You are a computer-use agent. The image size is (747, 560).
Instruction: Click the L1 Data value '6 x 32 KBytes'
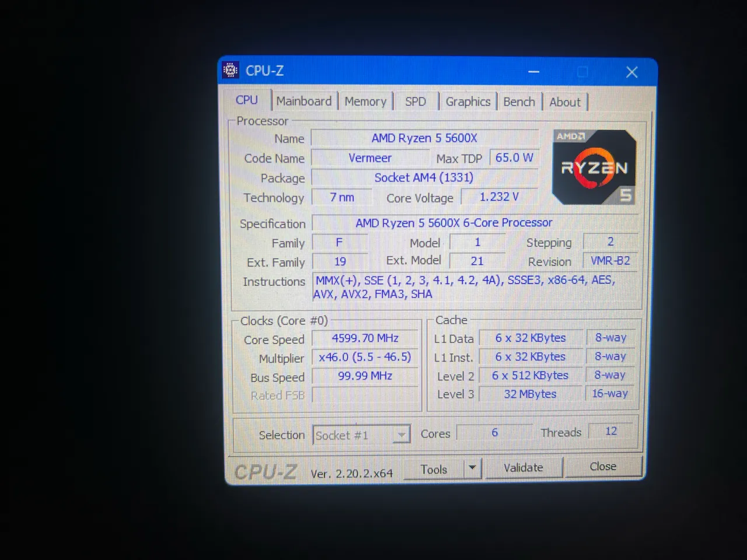530,338
